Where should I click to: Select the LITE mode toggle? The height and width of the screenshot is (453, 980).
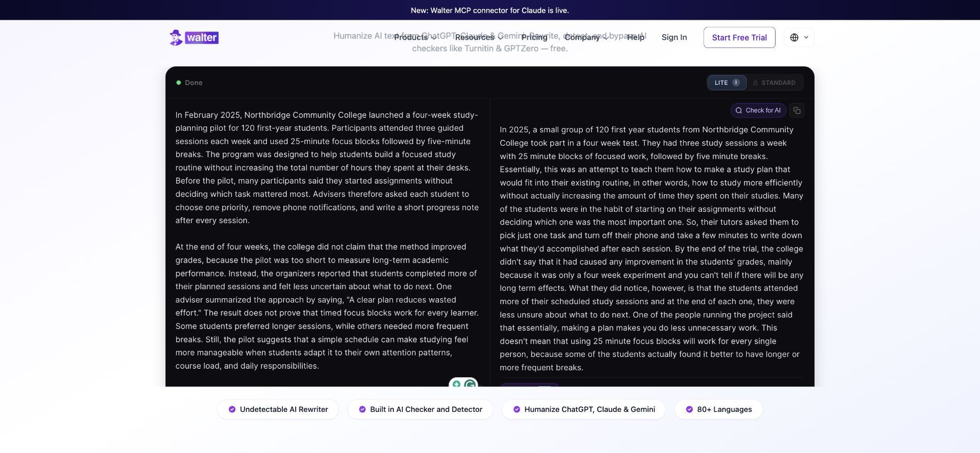click(727, 83)
